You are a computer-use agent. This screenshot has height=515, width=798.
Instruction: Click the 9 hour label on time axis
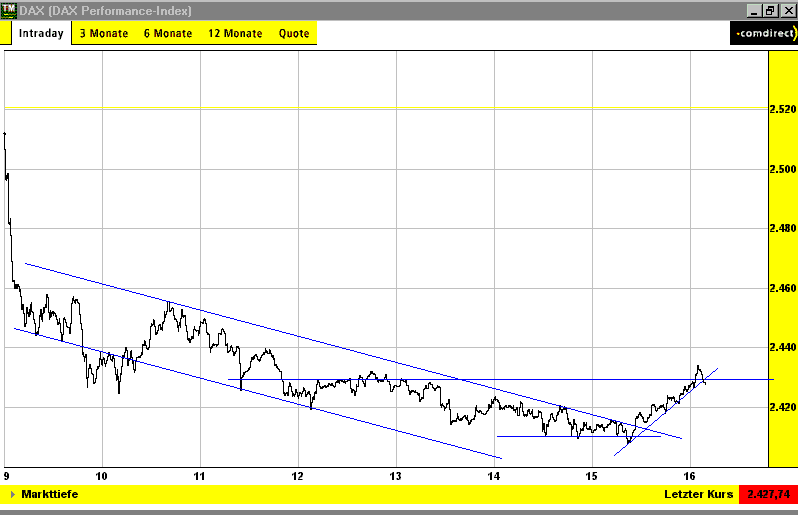[x=6, y=476]
